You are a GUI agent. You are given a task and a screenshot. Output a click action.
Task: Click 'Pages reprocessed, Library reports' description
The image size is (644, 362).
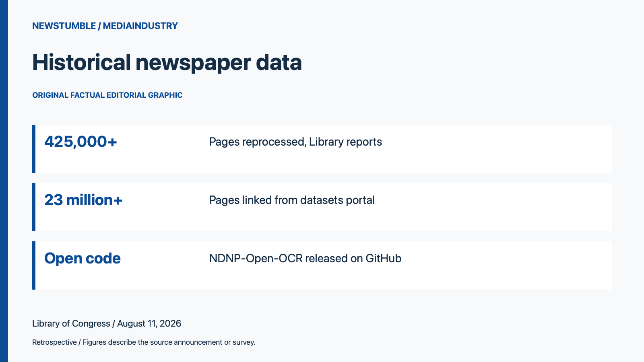(x=295, y=142)
